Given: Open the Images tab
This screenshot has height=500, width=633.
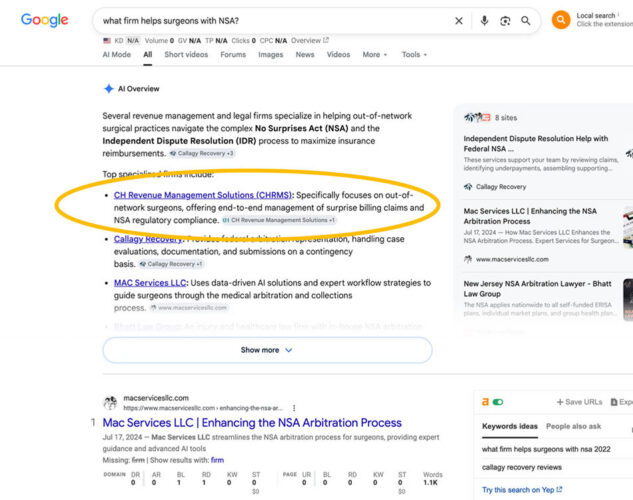Looking at the screenshot, I should coord(270,54).
